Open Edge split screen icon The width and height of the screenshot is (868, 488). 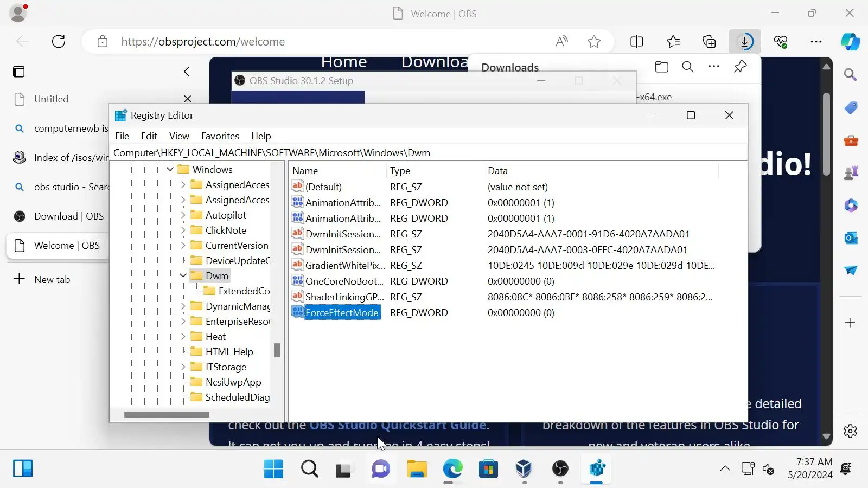637,41
